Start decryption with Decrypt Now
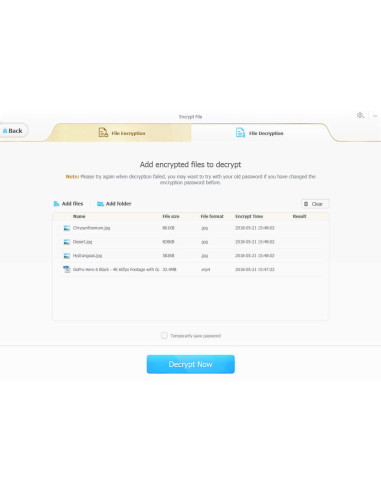381x492 pixels. point(191,364)
